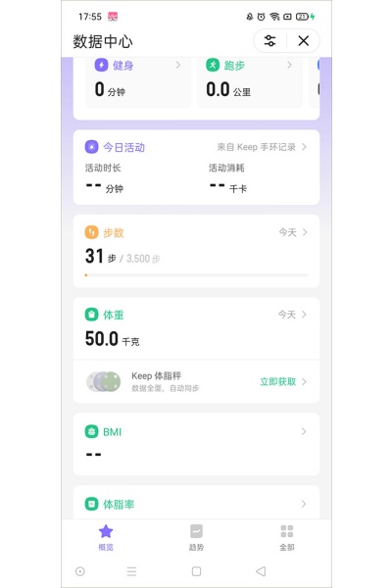Switch to the 趋势 trends tab
The image size is (392, 588).
point(196,537)
